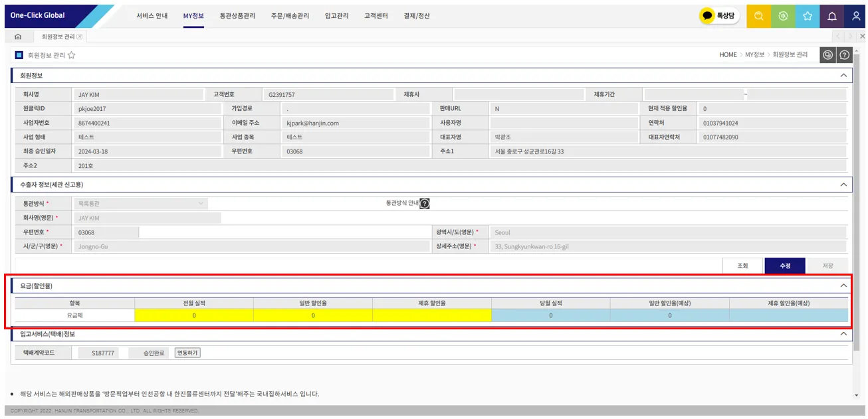The height and width of the screenshot is (419, 868).
Task: Close the 회원정보 관리 tab with x
Action: point(80,37)
